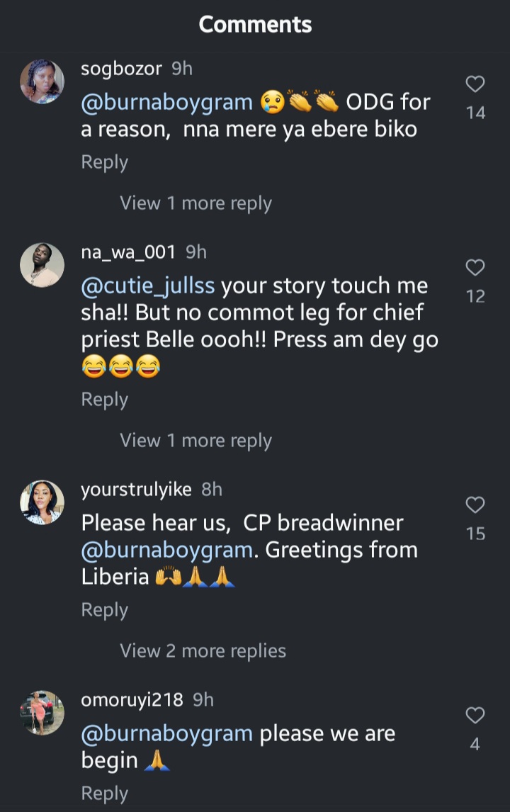Image resolution: width=510 pixels, height=812 pixels.
Task: Tap the heart icon beside omoruyi218's comment
Action: (x=475, y=716)
